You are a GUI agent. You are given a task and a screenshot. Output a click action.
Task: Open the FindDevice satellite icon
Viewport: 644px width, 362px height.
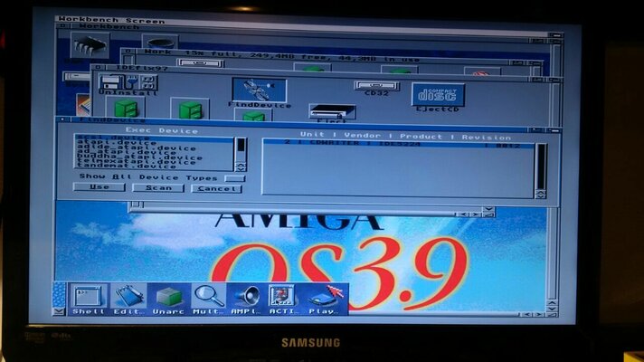click(259, 90)
